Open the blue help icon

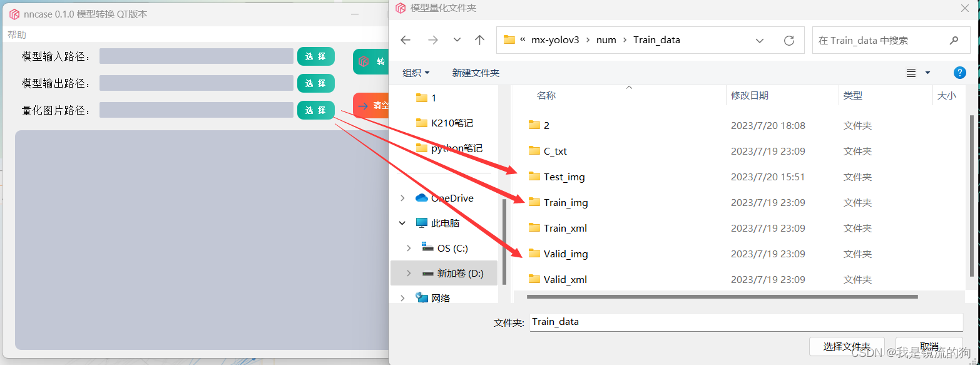click(x=960, y=73)
